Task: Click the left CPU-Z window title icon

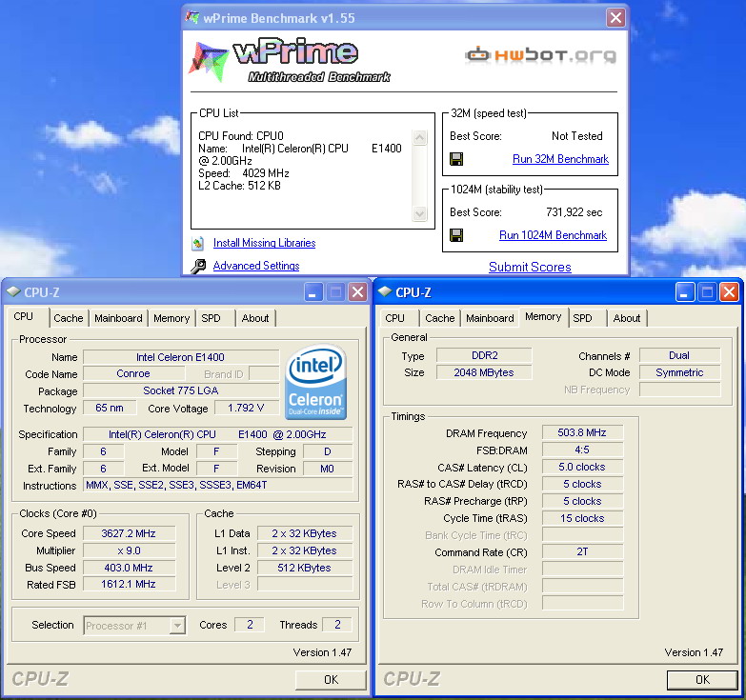Action: tap(13, 292)
